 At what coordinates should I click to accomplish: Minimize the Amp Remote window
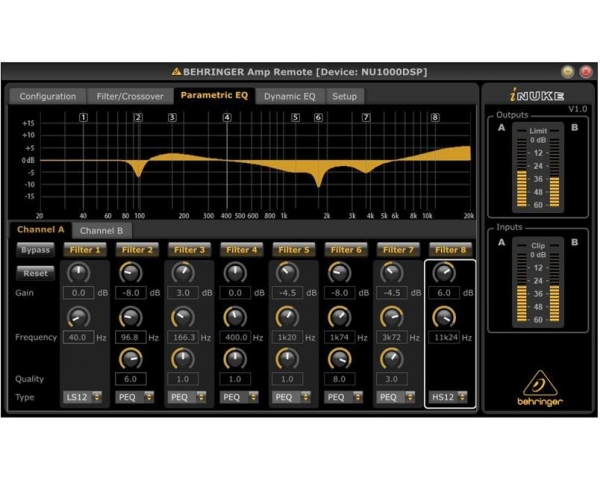click(567, 72)
